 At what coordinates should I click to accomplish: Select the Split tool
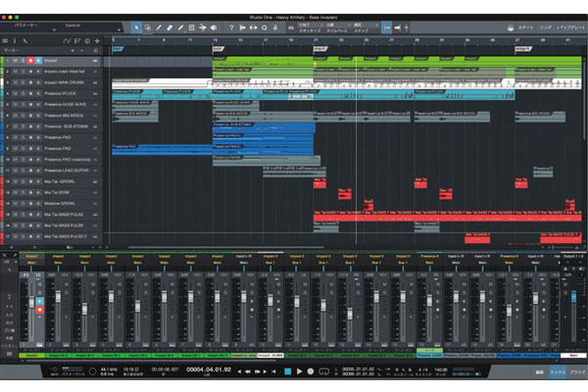click(159, 27)
